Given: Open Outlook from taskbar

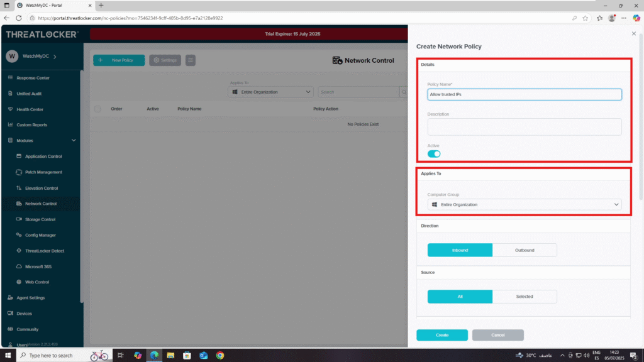Looking at the screenshot, I should (203, 356).
